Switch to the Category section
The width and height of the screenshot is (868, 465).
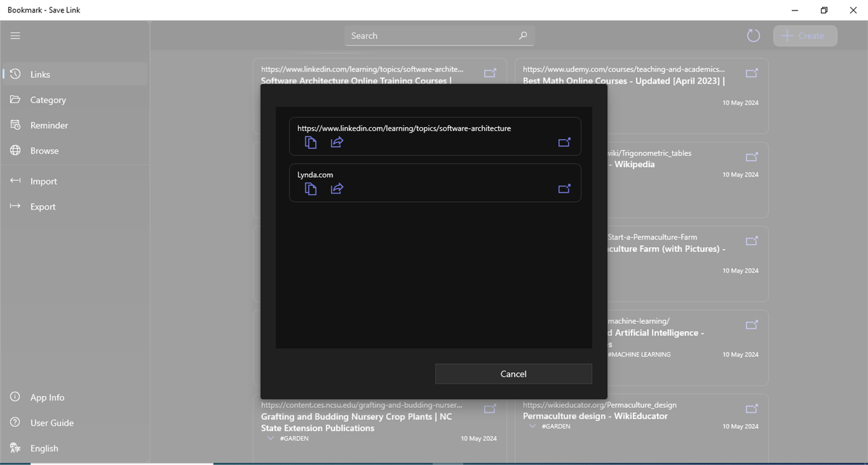pyautogui.click(x=48, y=99)
